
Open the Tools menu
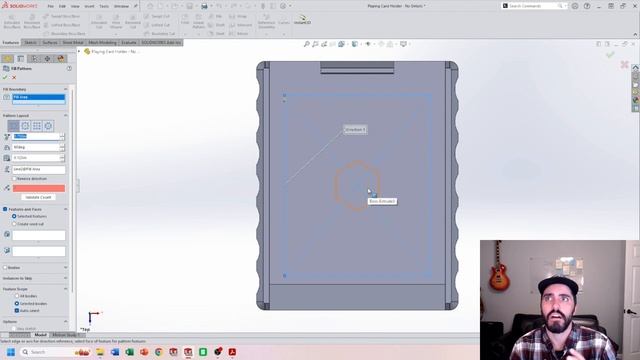point(104,6)
